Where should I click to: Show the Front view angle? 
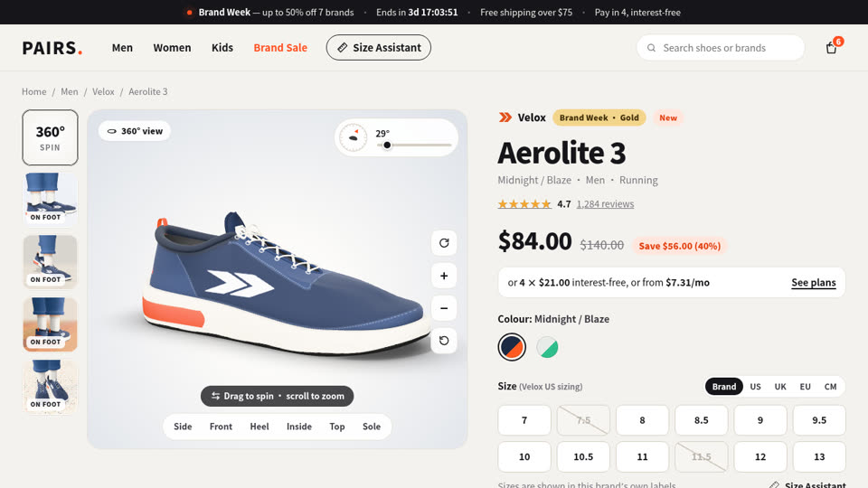(221, 427)
